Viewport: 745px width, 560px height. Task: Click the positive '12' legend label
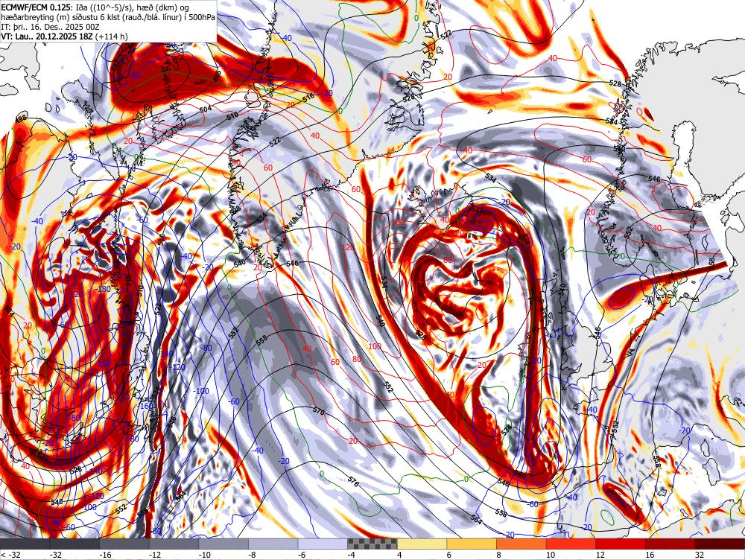tap(600, 554)
